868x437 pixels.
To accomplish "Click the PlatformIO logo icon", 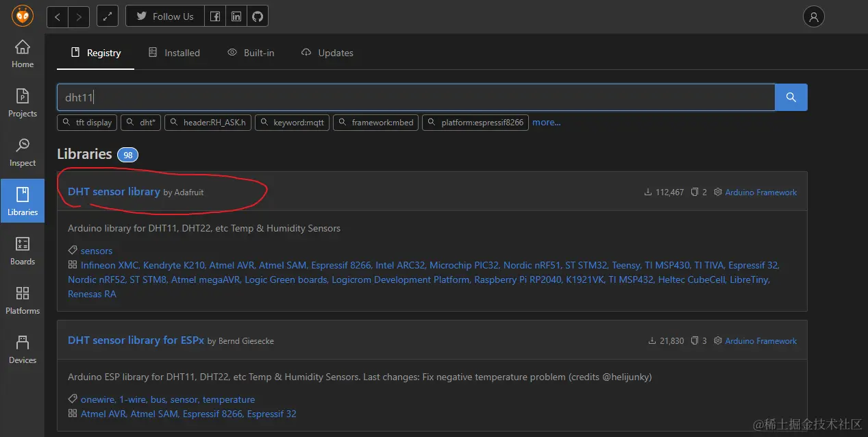I will pos(23,16).
